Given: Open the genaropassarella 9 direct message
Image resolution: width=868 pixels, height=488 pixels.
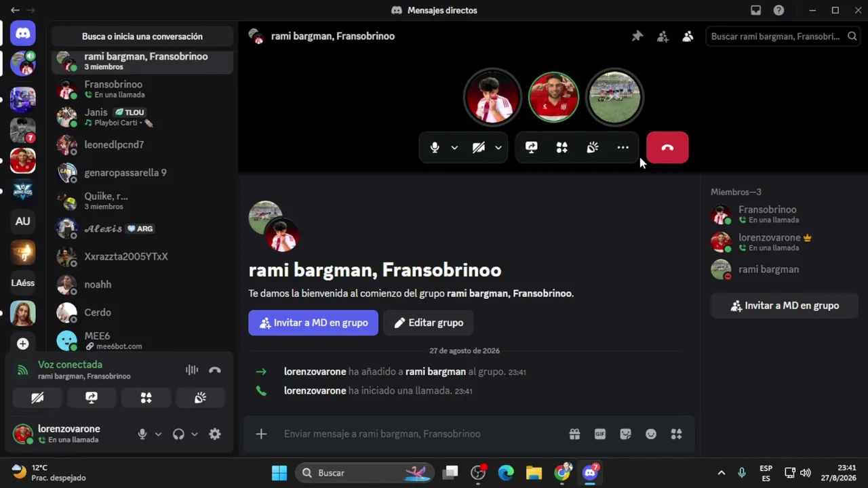Looking at the screenshot, I should (142, 173).
